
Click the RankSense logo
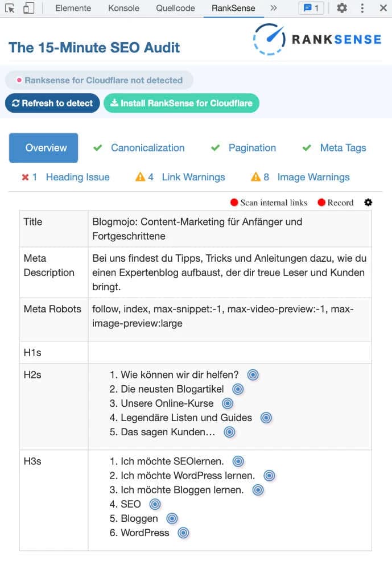(317, 39)
